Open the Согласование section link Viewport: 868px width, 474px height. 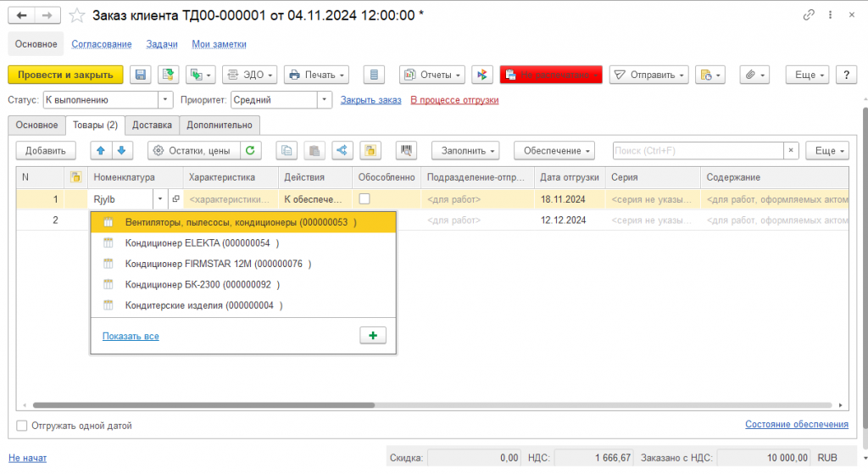point(102,44)
